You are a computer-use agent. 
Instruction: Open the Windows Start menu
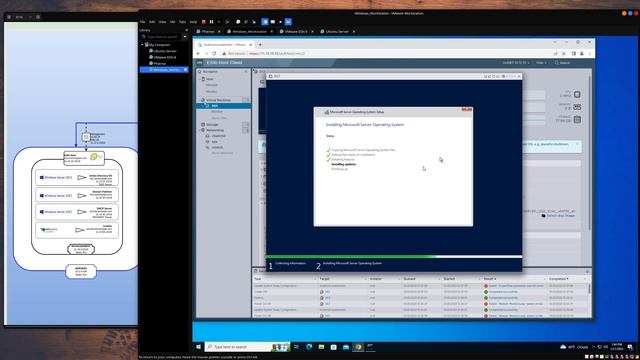(198, 347)
